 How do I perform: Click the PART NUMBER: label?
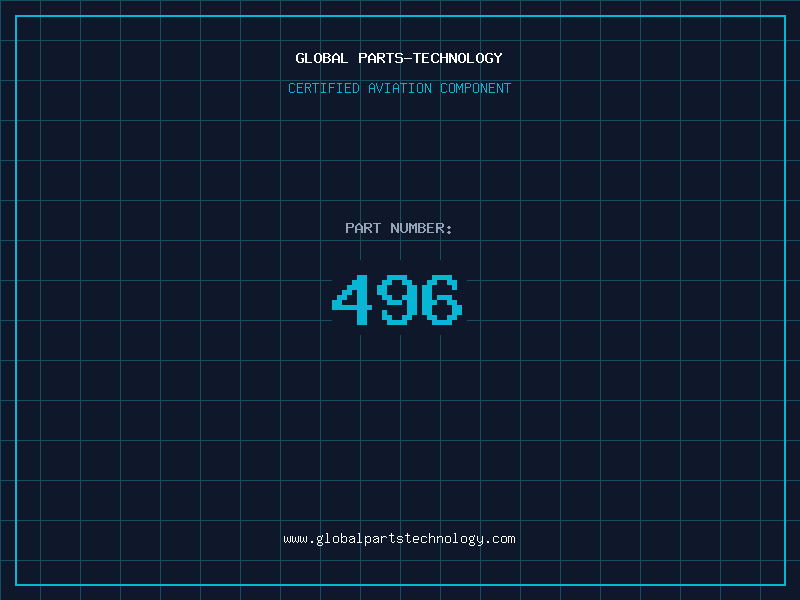(399, 228)
